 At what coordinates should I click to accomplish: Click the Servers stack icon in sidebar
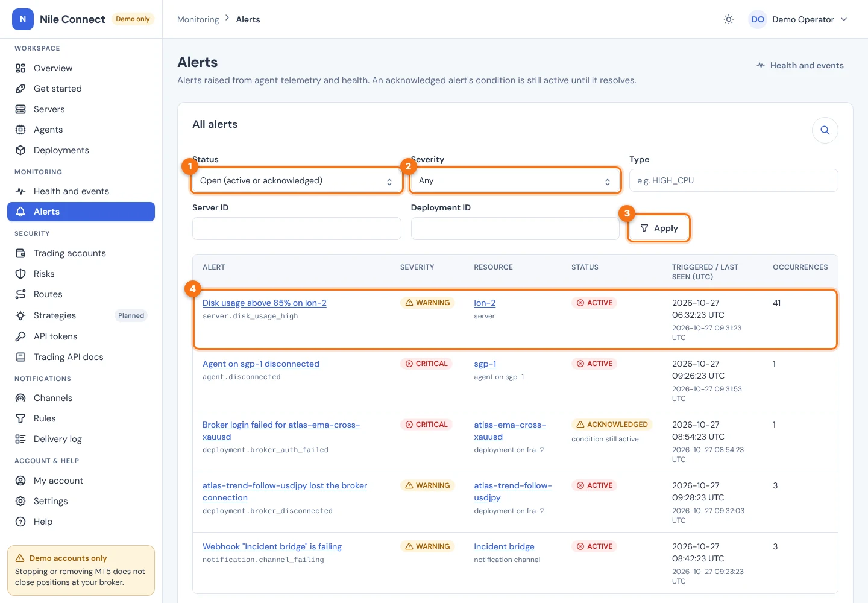point(20,109)
